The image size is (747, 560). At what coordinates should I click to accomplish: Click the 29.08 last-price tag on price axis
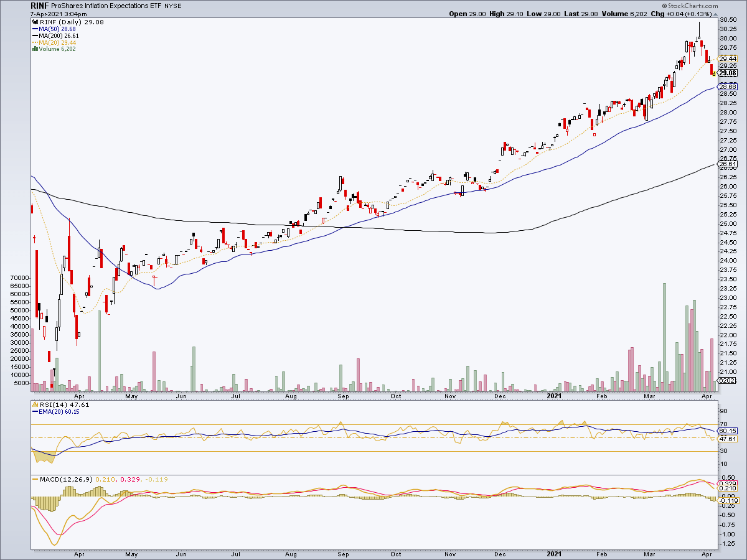pos(728,73)
